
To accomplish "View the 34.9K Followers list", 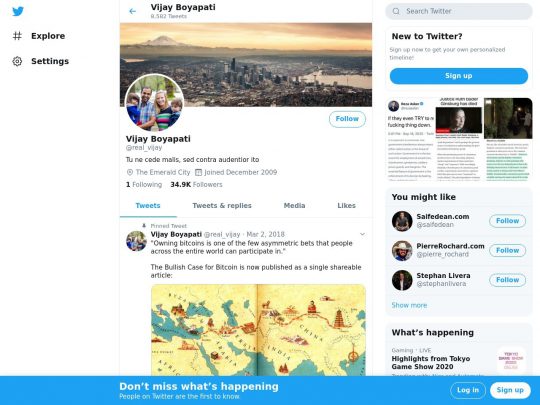I will click(196, 185).
